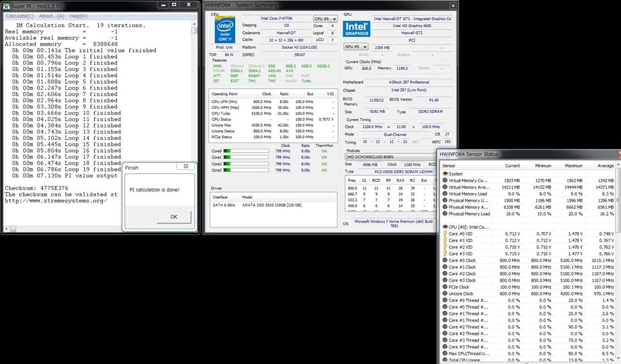Click the CPU [#0] sensor group icon
This screenshot has width=621, height=364.
click(445, 227)
